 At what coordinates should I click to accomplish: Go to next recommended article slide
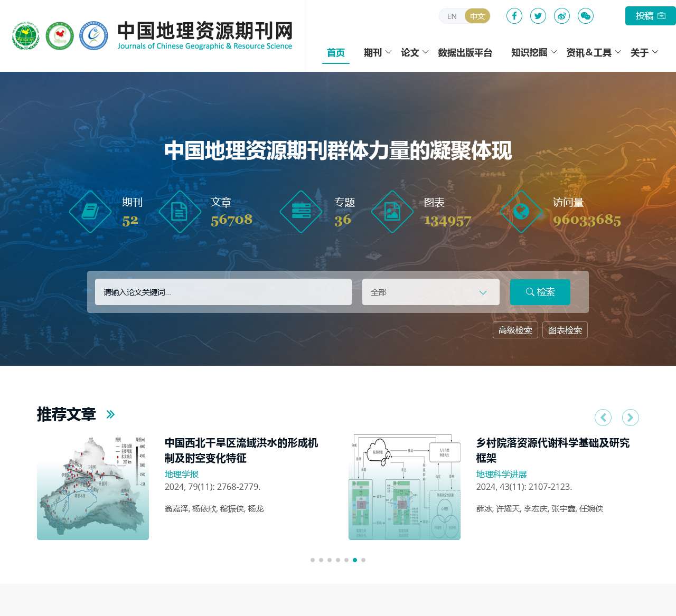[631, 418]
